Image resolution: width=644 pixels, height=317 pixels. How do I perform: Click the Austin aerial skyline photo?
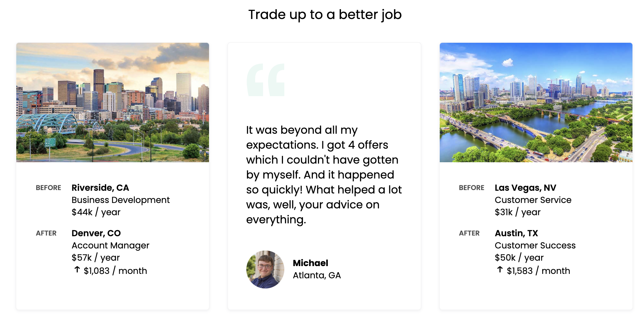pyautogui.click(x=536, y=102)
